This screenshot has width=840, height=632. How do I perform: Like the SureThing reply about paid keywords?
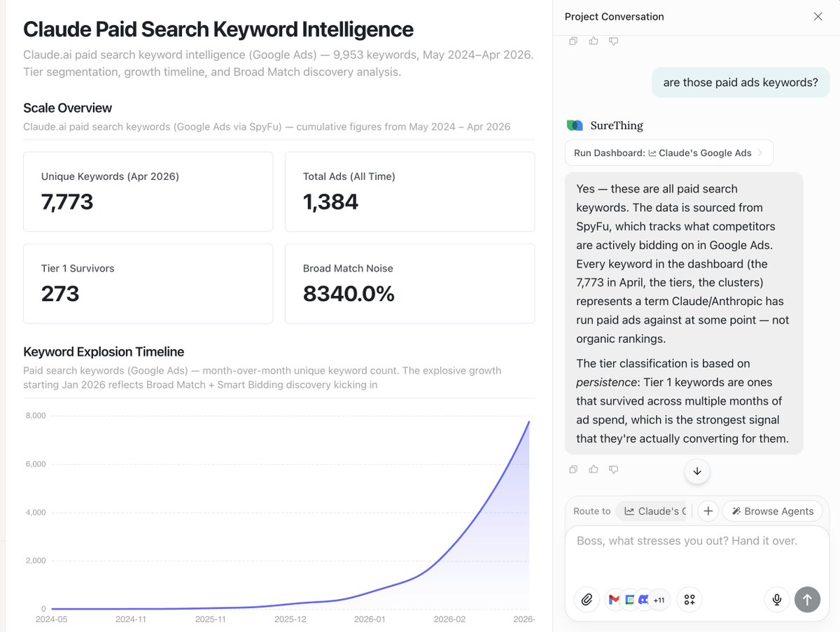point(594,470)
